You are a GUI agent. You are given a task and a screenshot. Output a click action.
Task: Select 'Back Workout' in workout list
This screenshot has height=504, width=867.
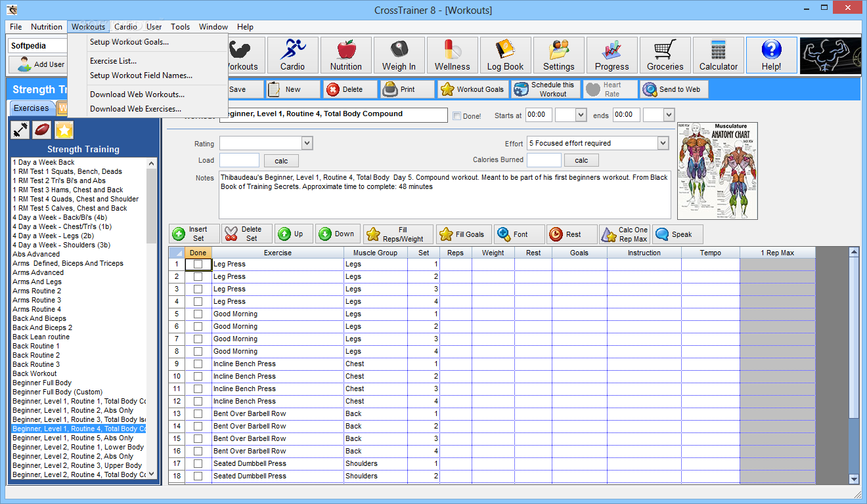tap(35, 373)
